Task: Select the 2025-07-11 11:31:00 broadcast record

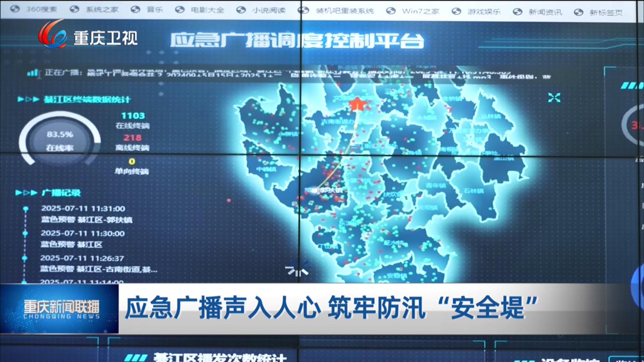Action: pyautogui.click(x=83, y=208)
